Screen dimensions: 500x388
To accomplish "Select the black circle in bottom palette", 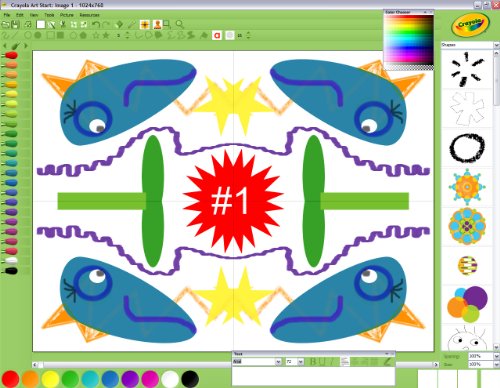I will pos(190,379).
